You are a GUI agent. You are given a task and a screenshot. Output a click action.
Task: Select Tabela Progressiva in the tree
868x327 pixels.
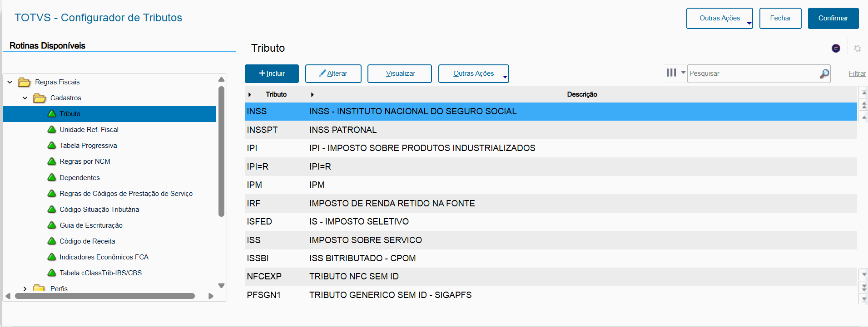coord(88,146)
